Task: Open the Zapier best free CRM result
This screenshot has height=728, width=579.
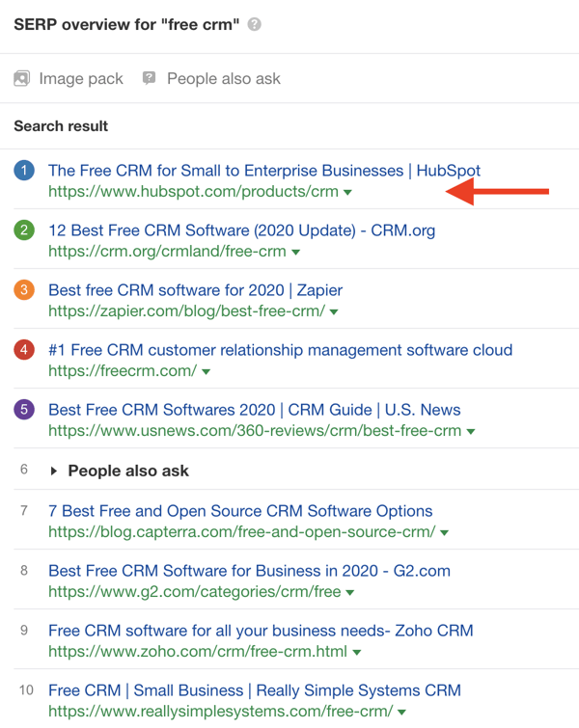Action: coord(195,290)
